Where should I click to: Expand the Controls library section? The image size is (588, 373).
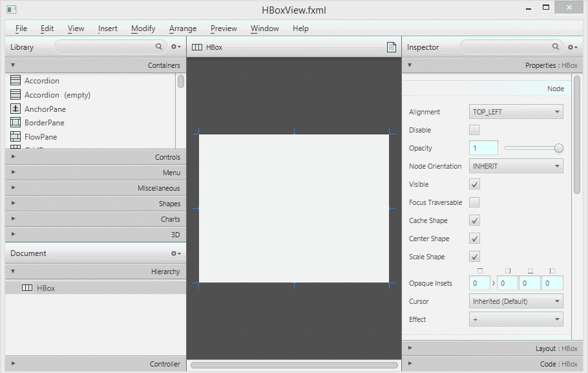96,157
